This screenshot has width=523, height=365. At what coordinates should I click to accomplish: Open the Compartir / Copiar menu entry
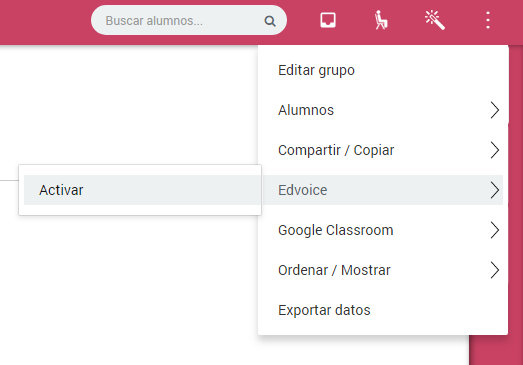(x=383, y=150)
